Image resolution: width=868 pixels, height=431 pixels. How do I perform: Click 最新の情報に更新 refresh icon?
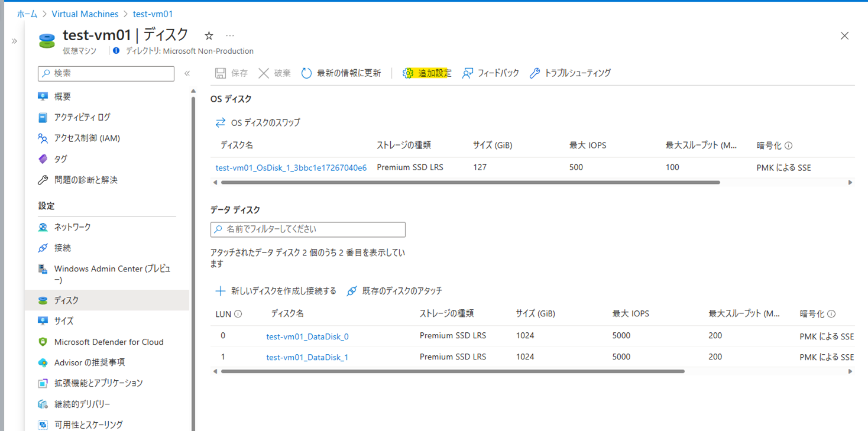click(306, 73)
